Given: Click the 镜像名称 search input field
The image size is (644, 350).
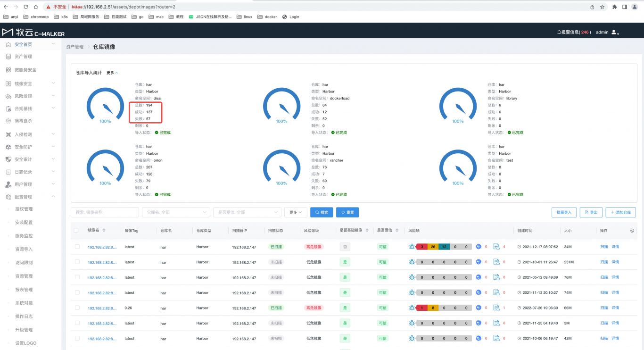Looking at the screenshot, I should (105, 212).
